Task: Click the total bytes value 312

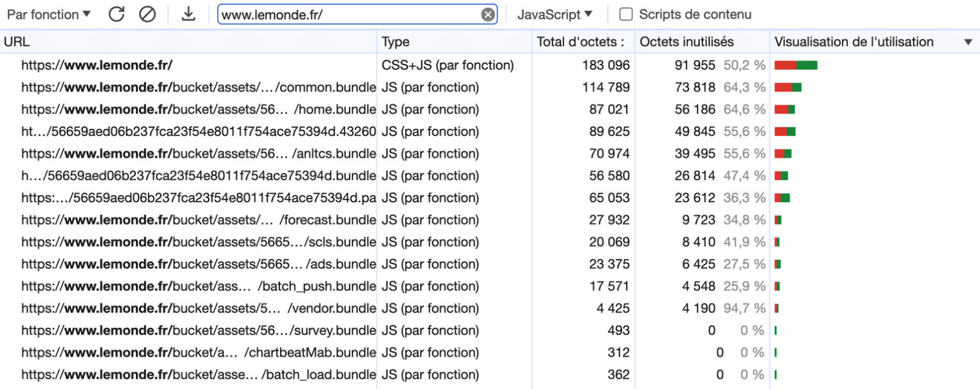Action: click(618, 353)
